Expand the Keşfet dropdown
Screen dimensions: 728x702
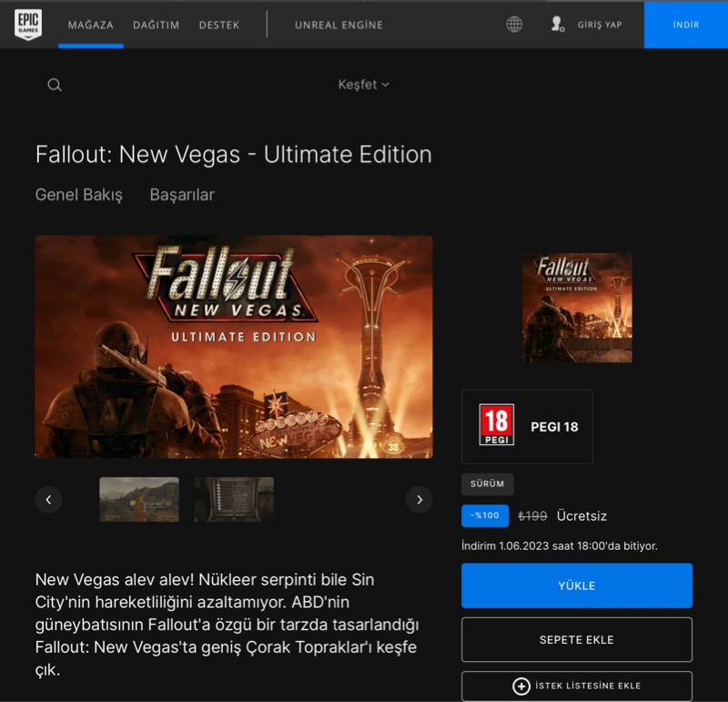click(363, 85)
